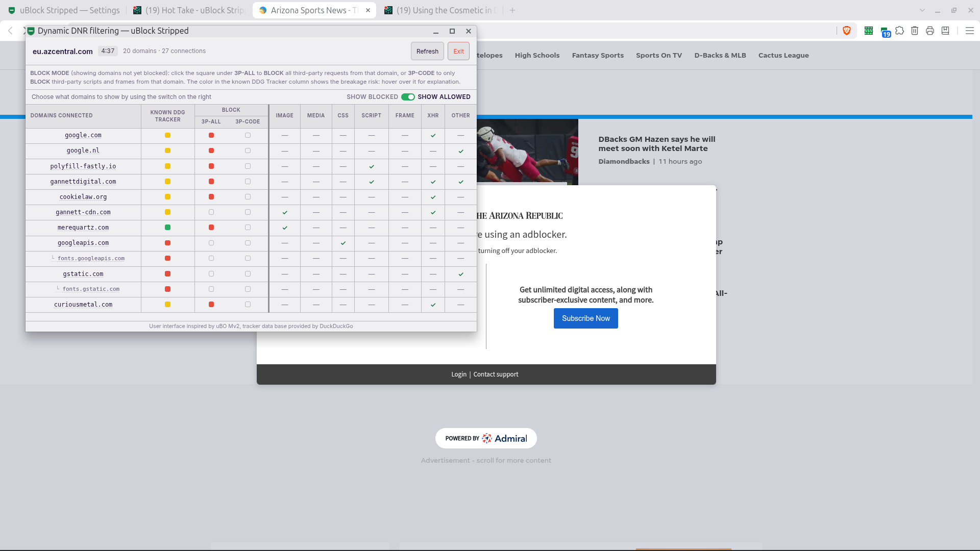Click green DDG tracker indicator for merequartz.com
Viewport: 980px width, 551px height.
[x=167, y=228]
